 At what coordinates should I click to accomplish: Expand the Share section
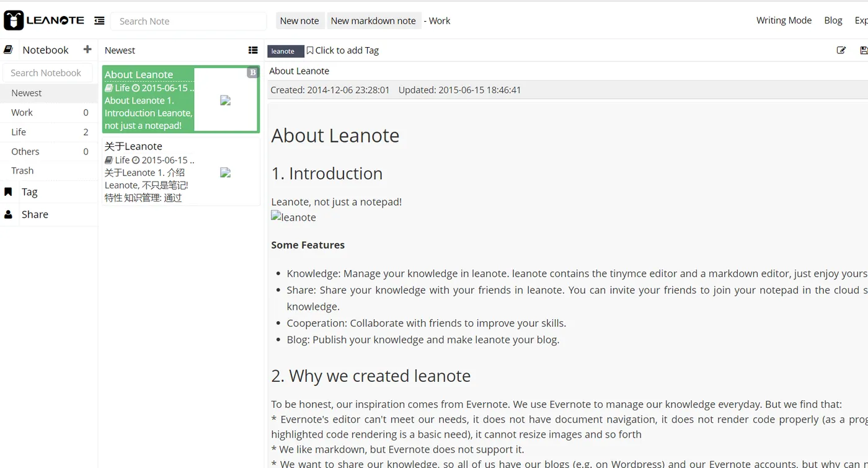(35, 214)
